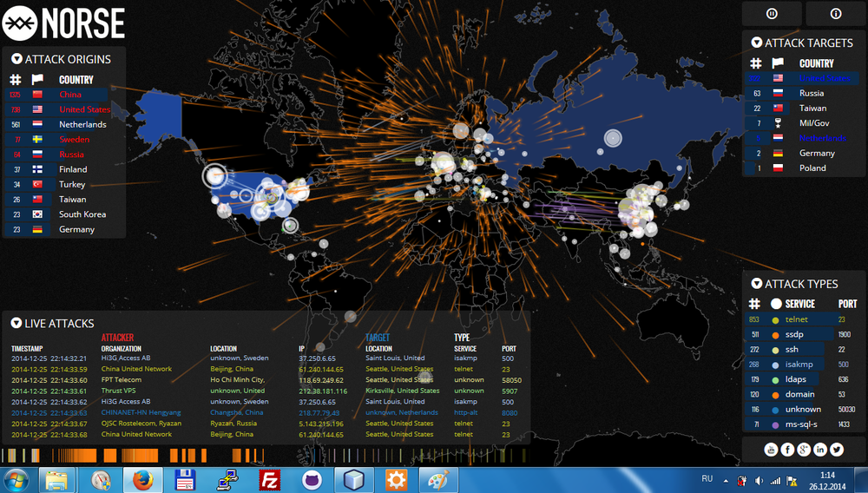Click the TIMESTAMP column header

pos(27,349)
